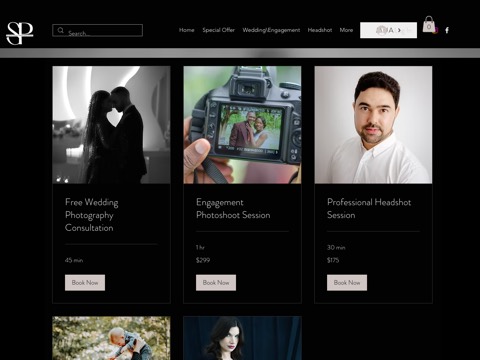
Task: Click the dark-haired woman portrait photo
Action: (x=242, y=338)
